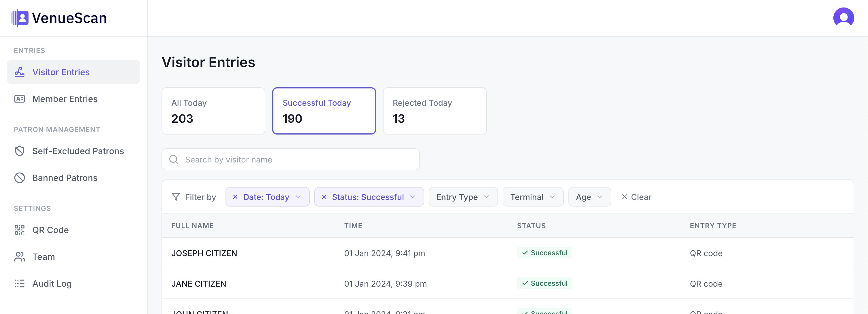Screen dimensions: 868x314
Task: Expand the Date: Today filter chevron
Action: (298, 197)
